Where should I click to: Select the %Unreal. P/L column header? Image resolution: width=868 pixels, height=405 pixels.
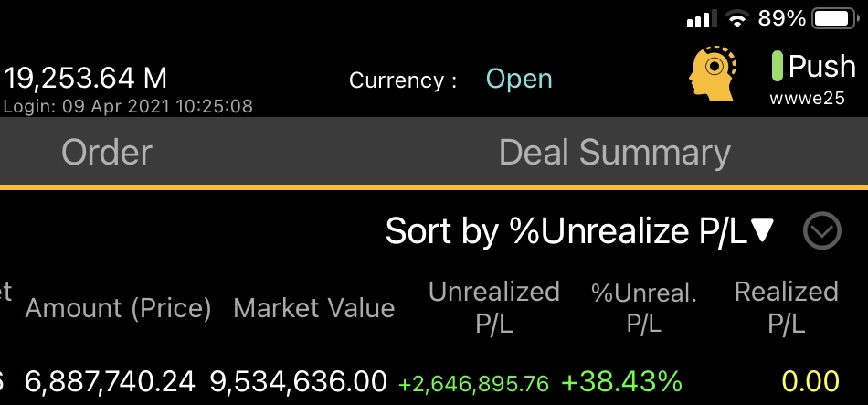point(644,307)
